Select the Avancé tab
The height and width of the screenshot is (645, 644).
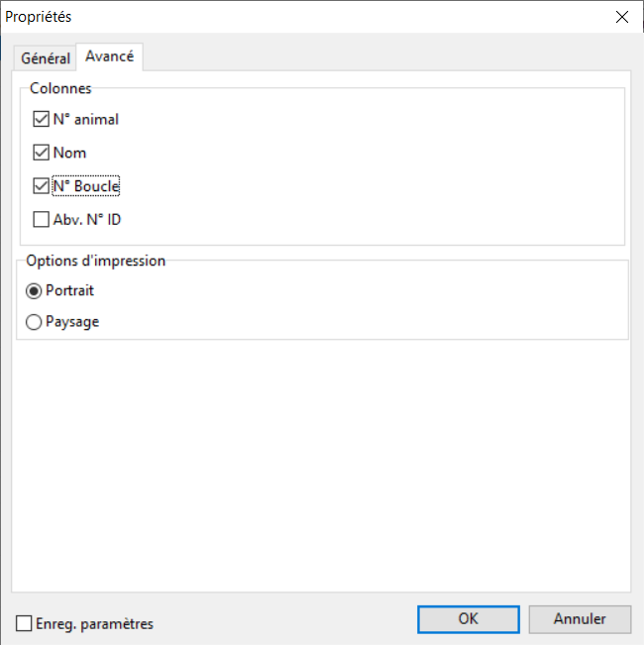tap(109, 56)
